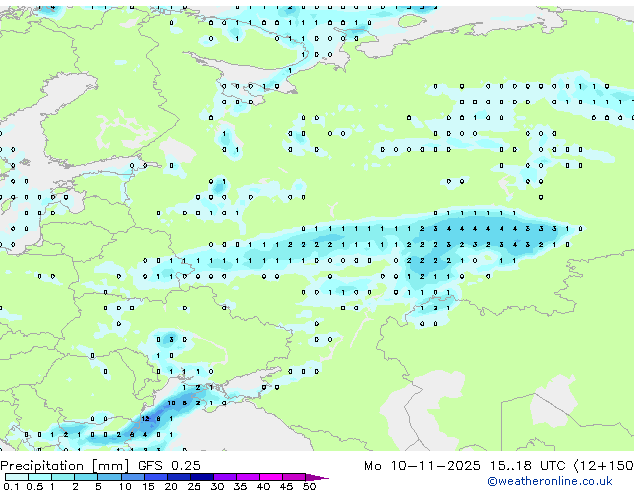The width and height of the screenshot is (634, 490).
Task: Click the '10' legend scale label
Action: click(125, 486)
